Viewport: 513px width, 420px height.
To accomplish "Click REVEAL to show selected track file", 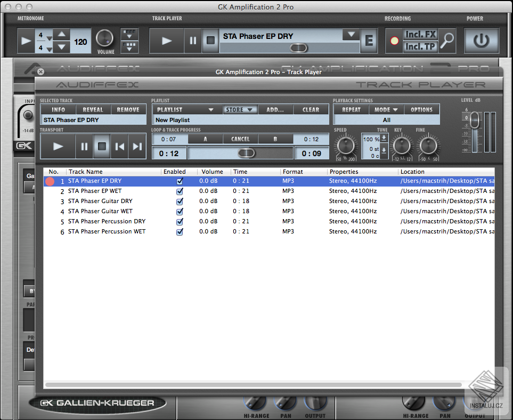I will coord(93,110).
